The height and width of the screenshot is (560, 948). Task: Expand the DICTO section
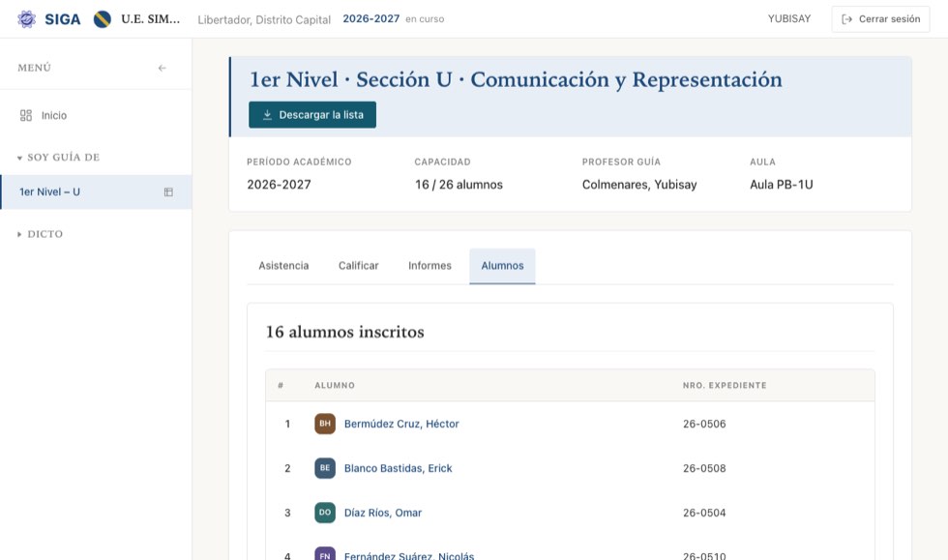40,234
